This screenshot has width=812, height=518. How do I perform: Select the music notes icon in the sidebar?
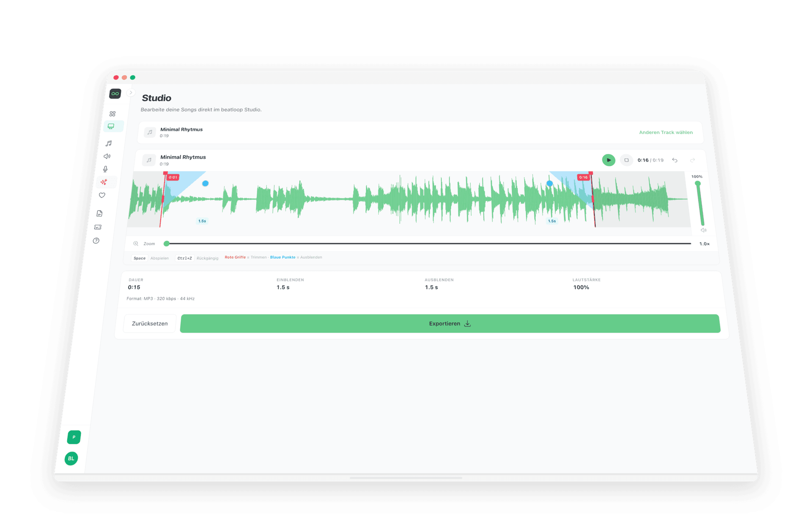point(108,143)
